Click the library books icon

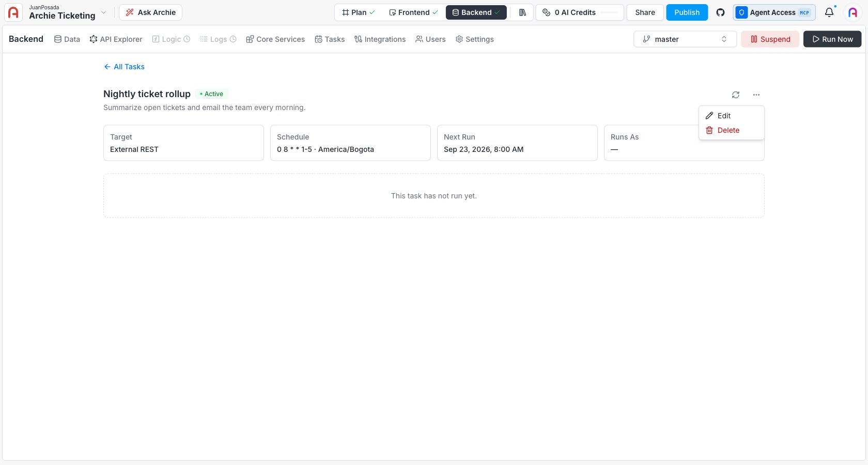click(522, 12)
